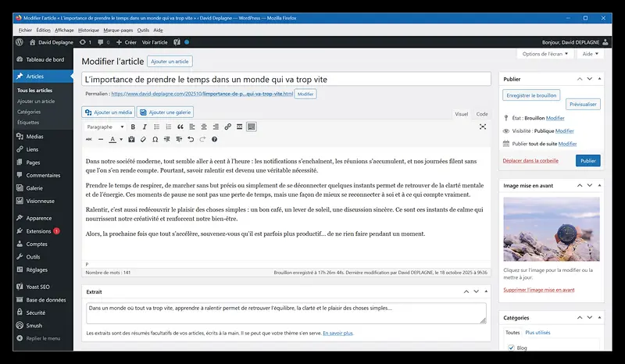Click the blue Publier button
625x364 pixels.
(587, 160)
